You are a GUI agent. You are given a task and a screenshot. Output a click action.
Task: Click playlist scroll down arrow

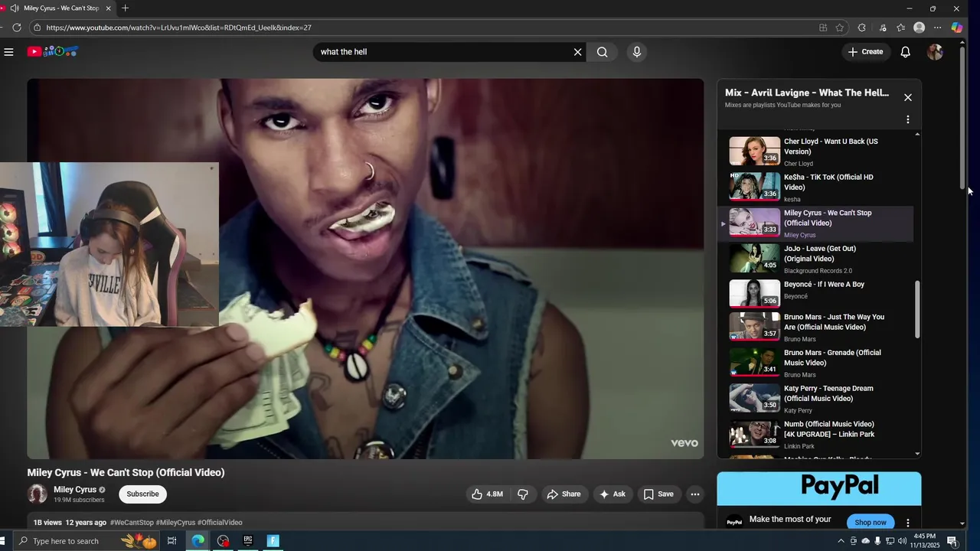[917, 454]
